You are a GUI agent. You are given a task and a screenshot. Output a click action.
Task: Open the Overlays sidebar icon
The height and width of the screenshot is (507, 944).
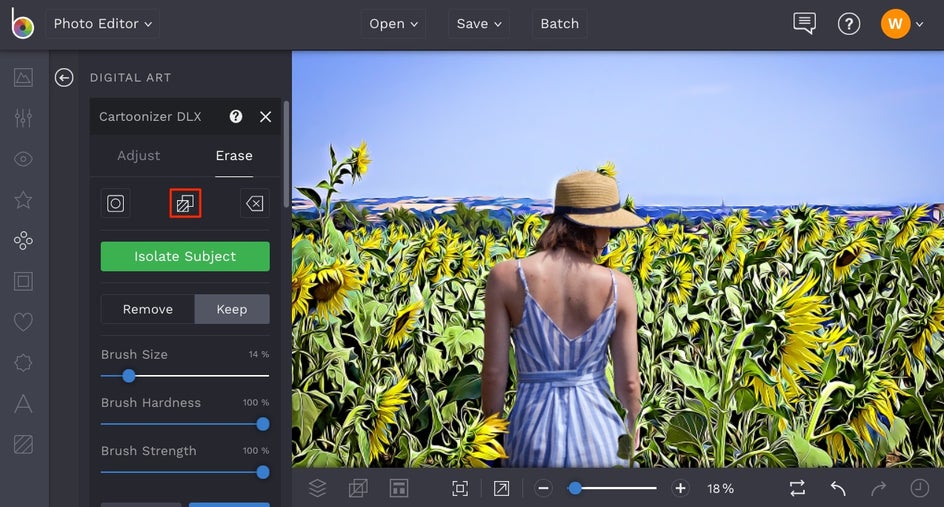point(23,362)
